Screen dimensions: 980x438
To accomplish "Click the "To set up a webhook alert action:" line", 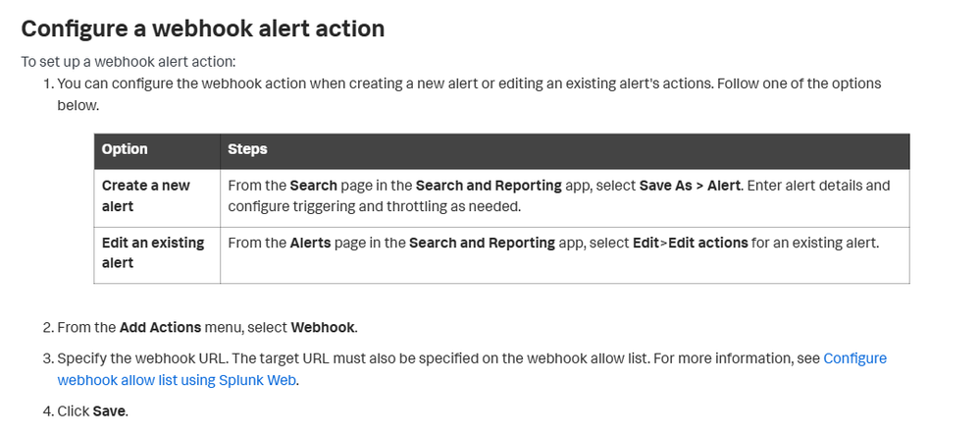I will [x=129, y=62].
